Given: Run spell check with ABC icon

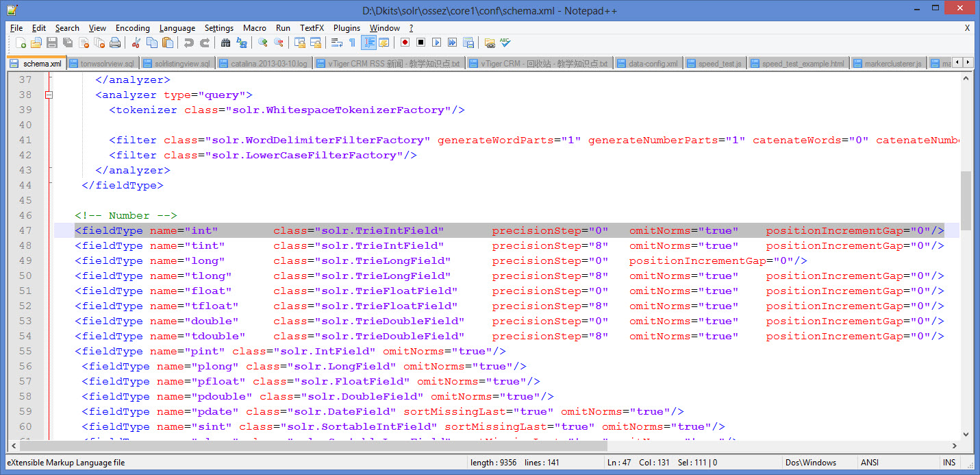Looking at the screenshot, I should point(505,42).
